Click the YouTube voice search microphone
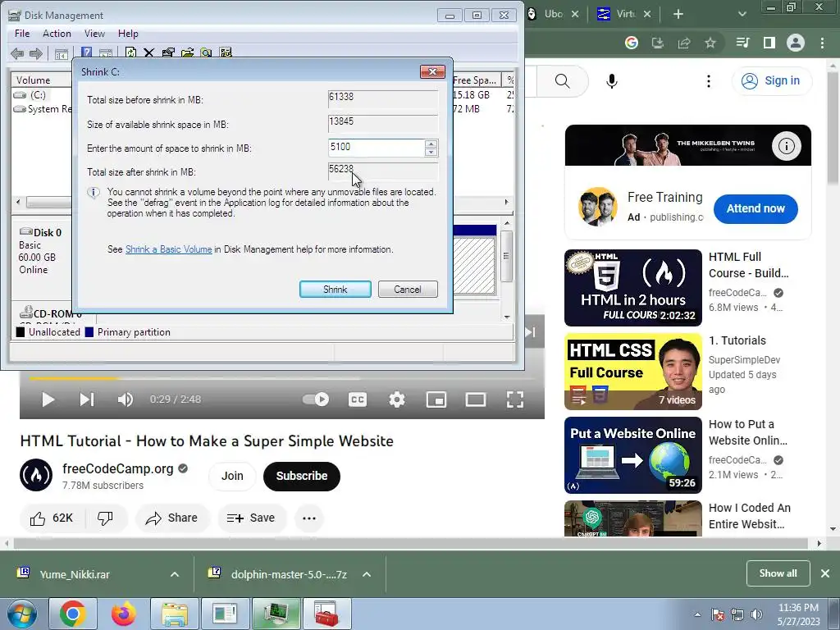 (612, 81)
